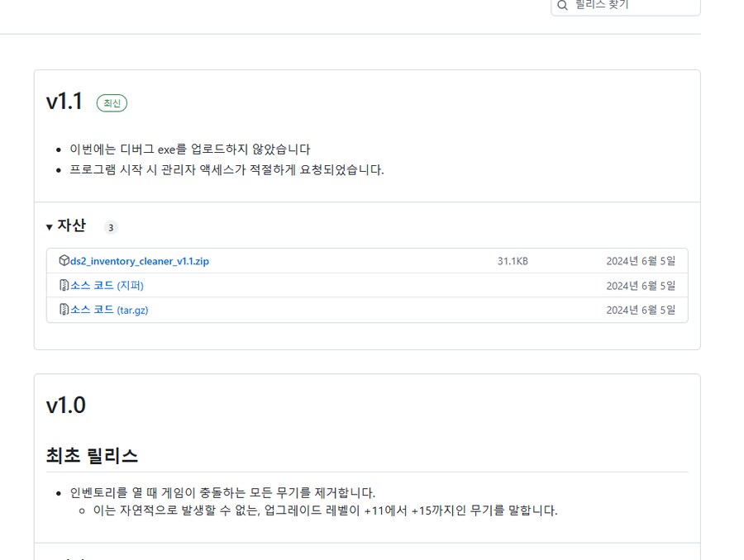Open the v1.1 release title
Viewport: 744px width, 560px height.
[x=64, y=102]
